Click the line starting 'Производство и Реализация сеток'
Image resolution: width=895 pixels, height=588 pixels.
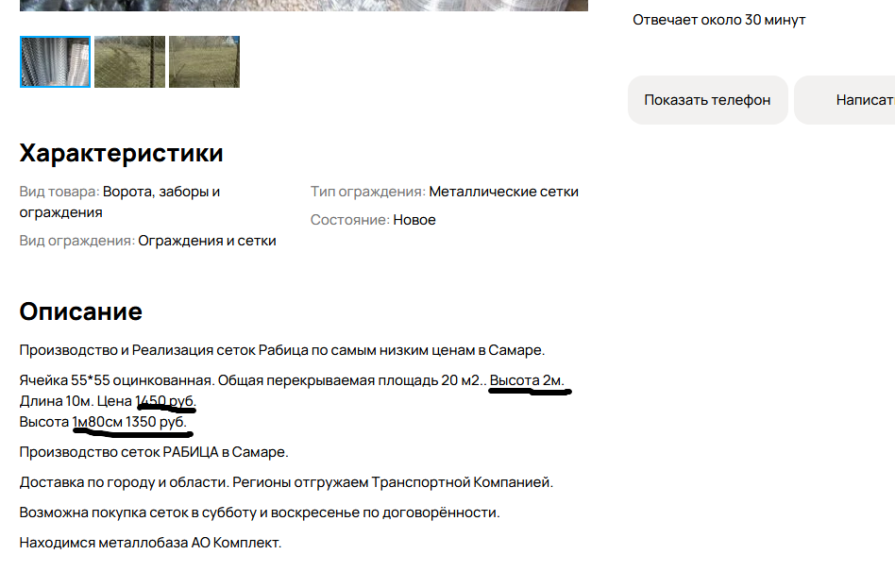click(281, 350)
